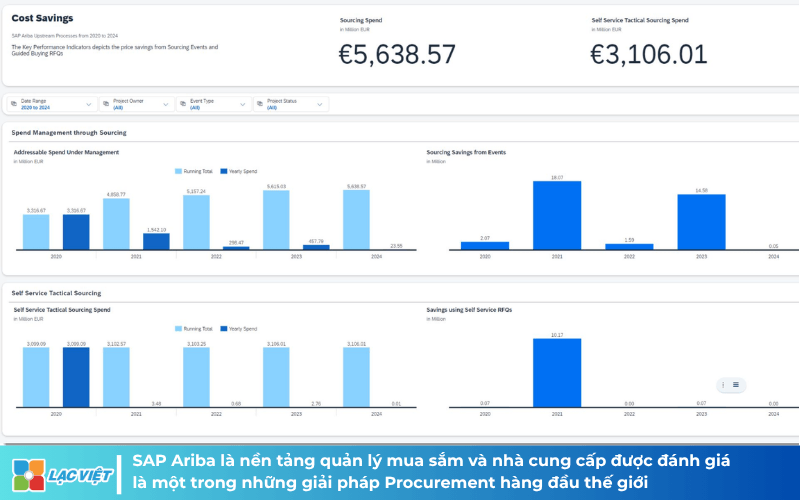Viewport: 800px width, 500px height.
Task: Click Running Total legend swatch in Self Service chart
Action: [x=178, y=329]
